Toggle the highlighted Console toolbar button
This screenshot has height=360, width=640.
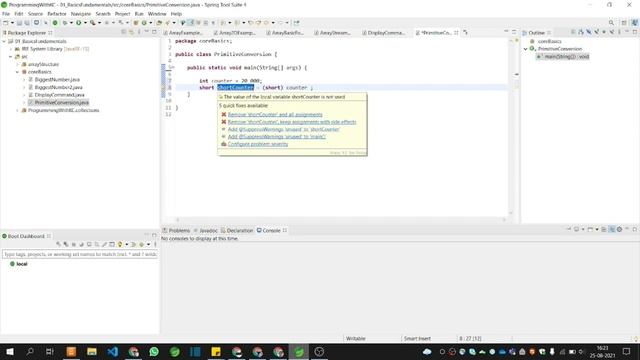coord(612,229)
